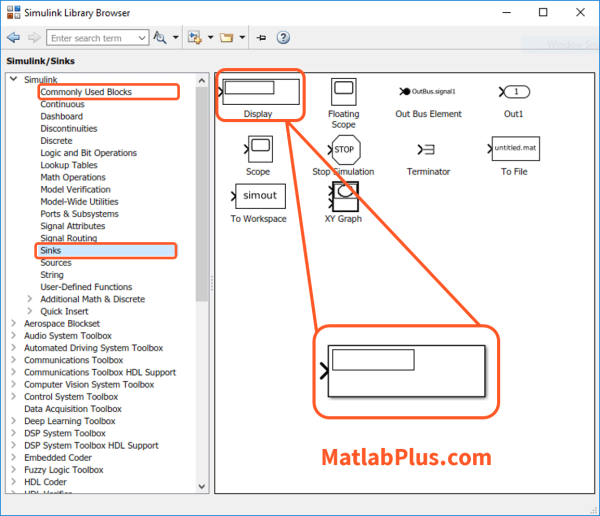Click the back navigation arrow
Viewport: 600px width, 516px height.
pos(14,38)
